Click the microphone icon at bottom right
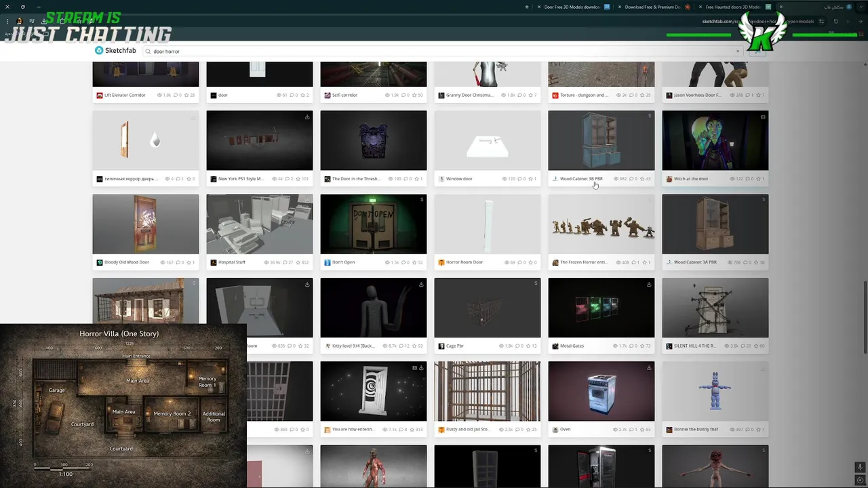This screenshot has width=868, height=488. coord(860,468)
